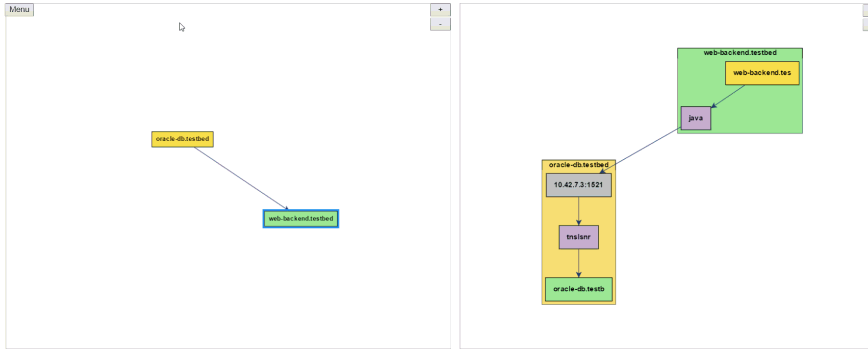
Task: Open the Menu button
Action: (19, 10)
